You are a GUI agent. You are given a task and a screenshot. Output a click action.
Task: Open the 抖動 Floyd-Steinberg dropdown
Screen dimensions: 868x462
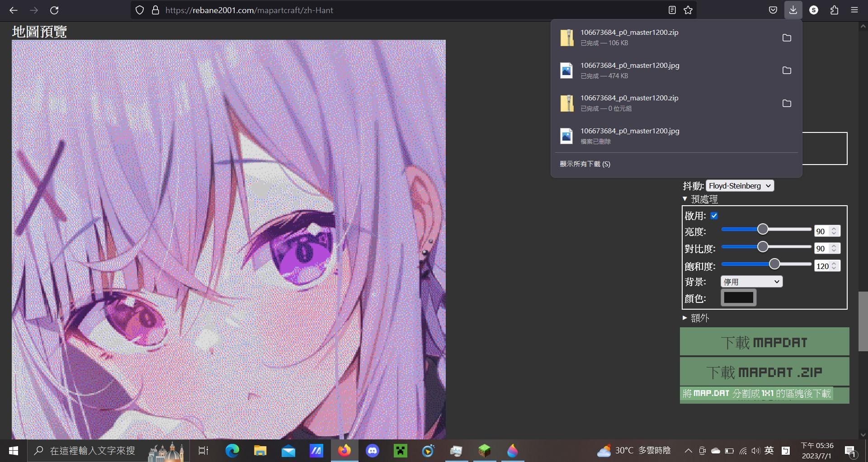pos(740,186)
